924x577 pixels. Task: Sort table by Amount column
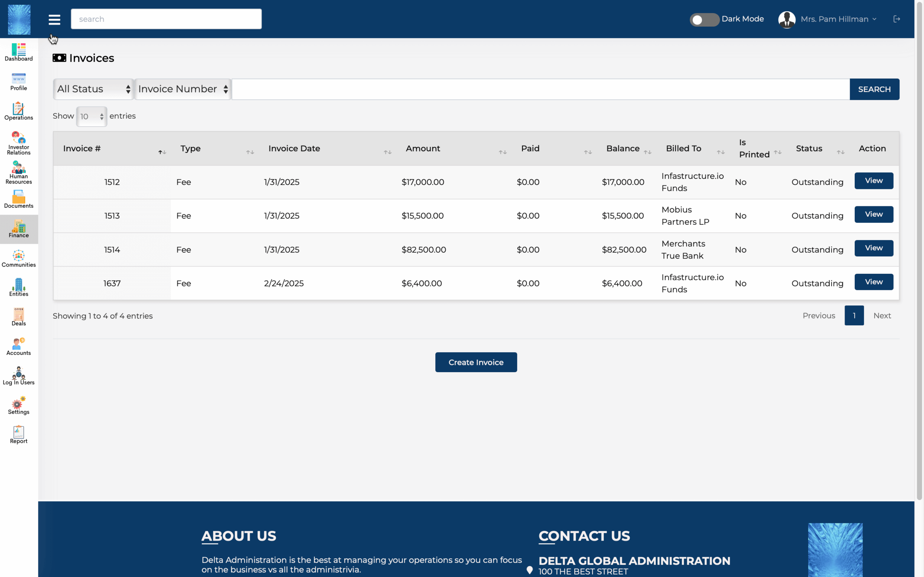point(423,149)
